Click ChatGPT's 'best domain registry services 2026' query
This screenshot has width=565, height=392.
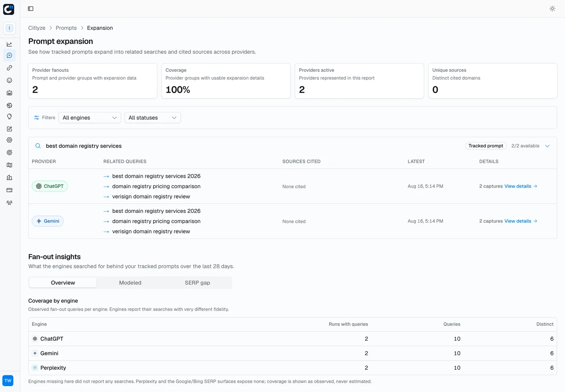click(x=156, y=176)
